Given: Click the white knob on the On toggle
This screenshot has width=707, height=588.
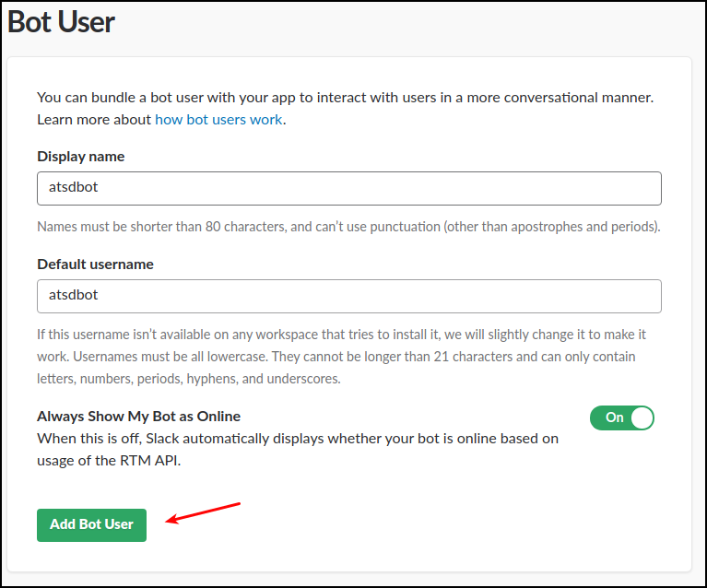Looking at the screenshot, I should point(642,417).
